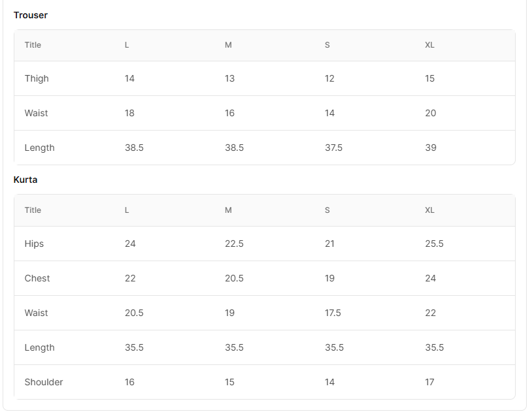
Task: Click Trouser Waist value 16 for M
Action: (x=229, y=113)
